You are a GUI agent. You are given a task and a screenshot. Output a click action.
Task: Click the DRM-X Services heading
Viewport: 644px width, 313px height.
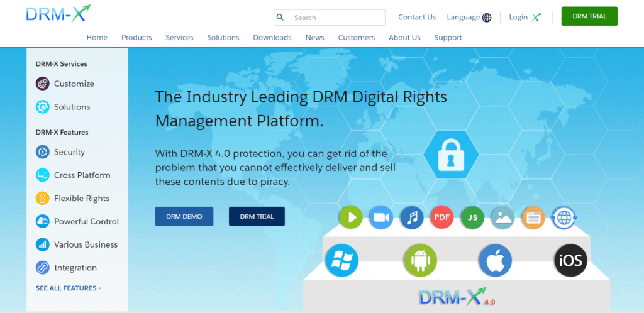tap(61, 64)
